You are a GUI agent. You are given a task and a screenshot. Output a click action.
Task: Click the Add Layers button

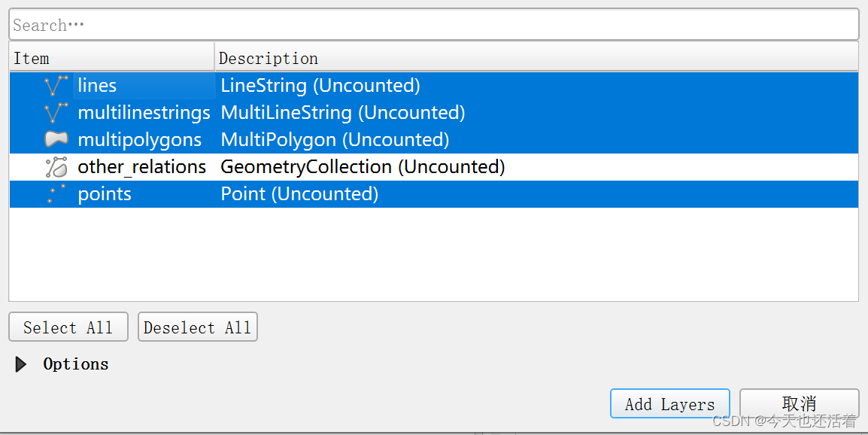tap(669, 403)
